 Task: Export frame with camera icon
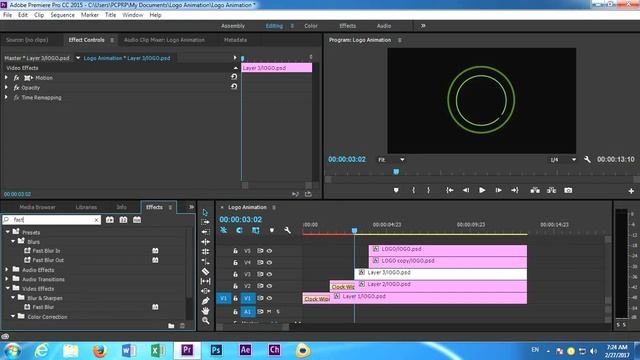[x=568, y=190]
